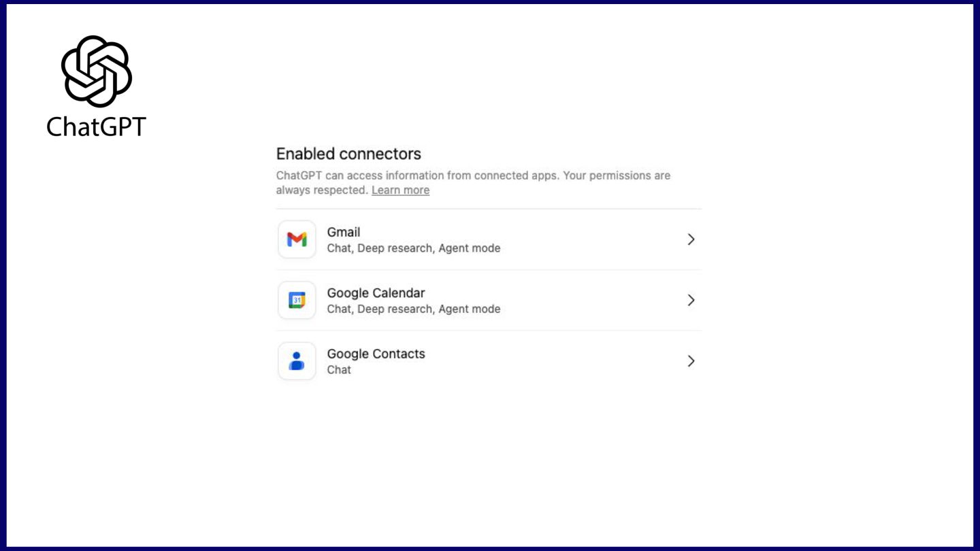
Task: Expand Gmail connector using its chevron
Action: pos(691,239)
